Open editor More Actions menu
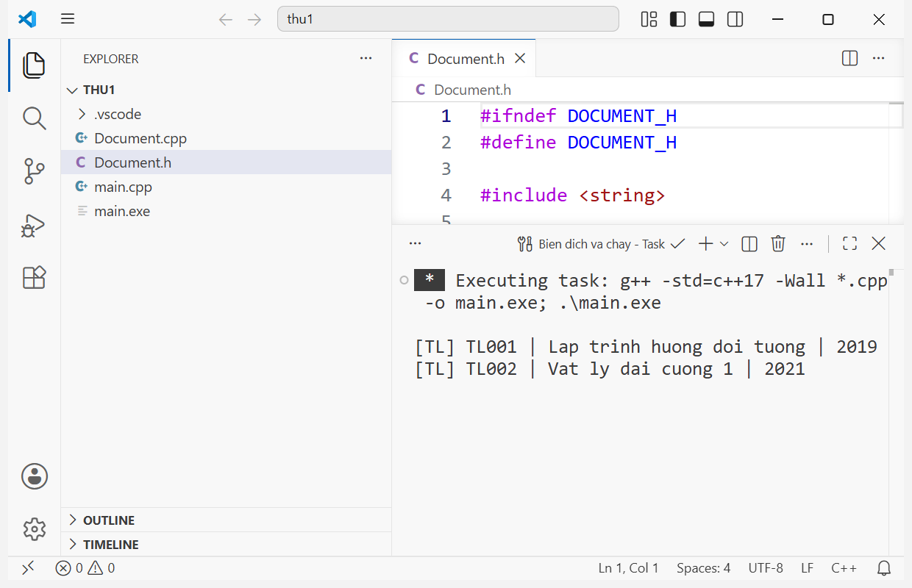This screenshot has width=912, height=588. (878, 58)
